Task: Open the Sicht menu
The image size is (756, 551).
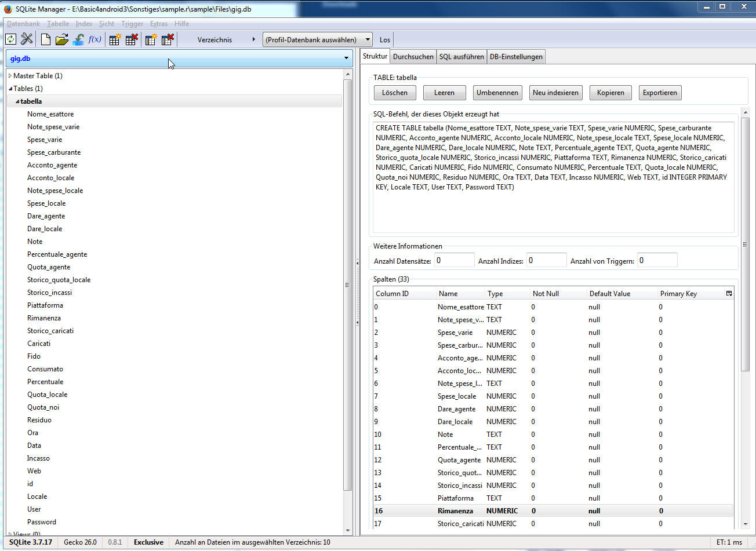Action: click(x=107, y=24)
